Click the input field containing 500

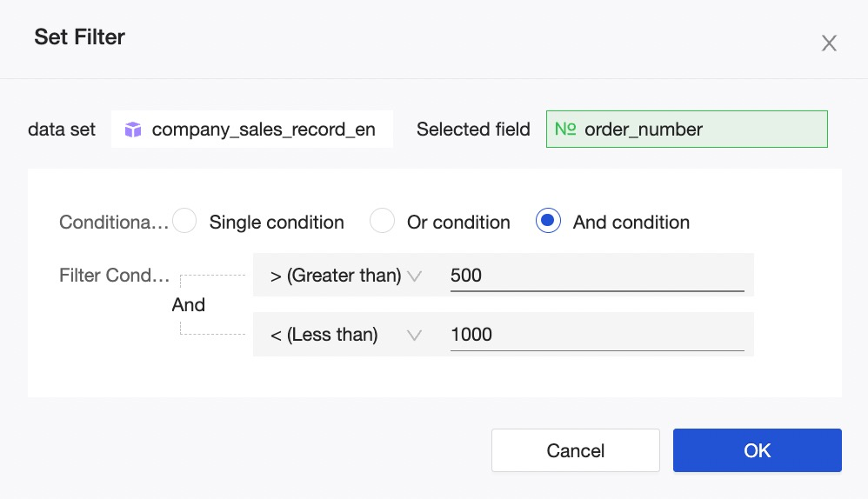[597, 276]
